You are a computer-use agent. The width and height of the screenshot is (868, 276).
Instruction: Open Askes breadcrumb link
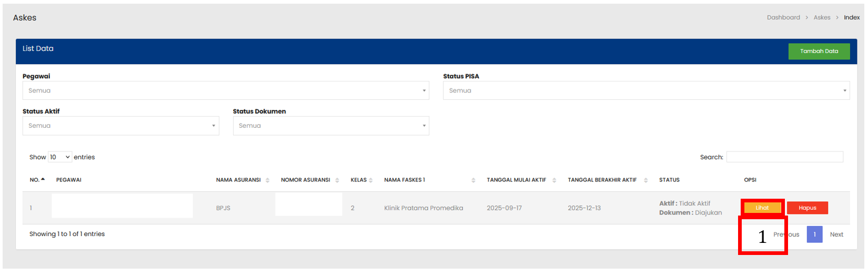tap(822, 17)
